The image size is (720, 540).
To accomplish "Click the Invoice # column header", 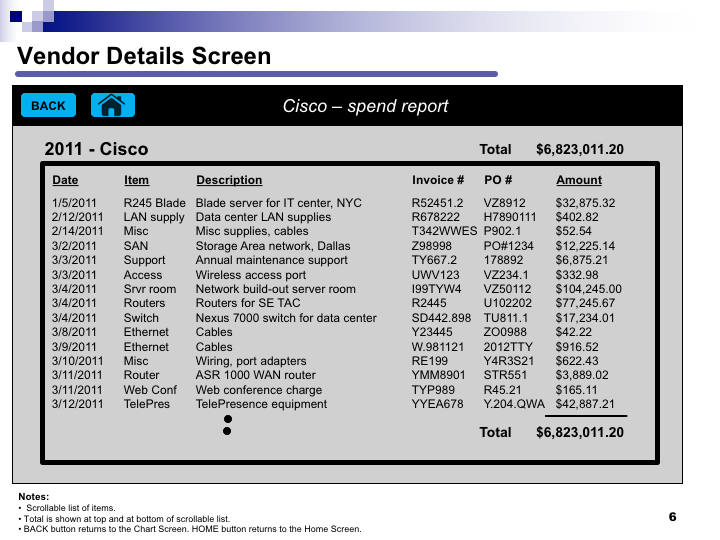I will tap(438, 180).
